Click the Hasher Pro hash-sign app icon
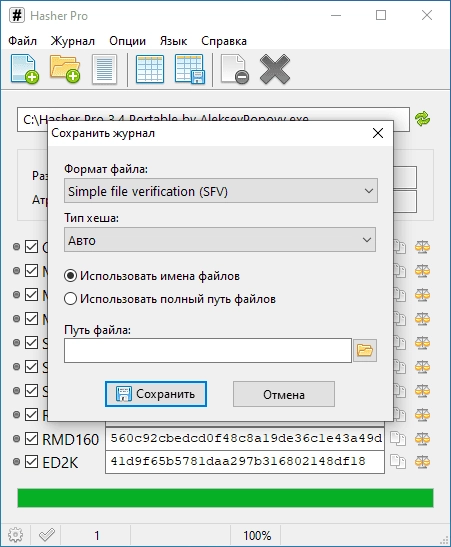 17,15
